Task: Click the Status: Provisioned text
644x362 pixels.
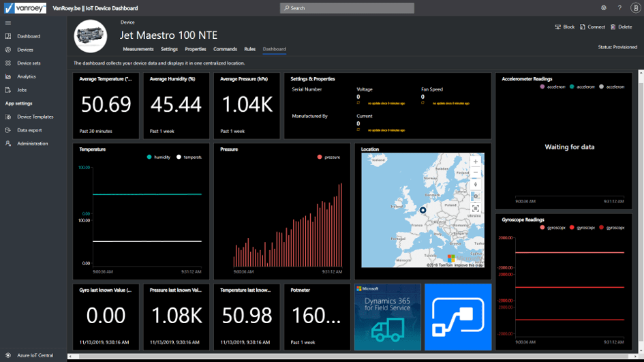Action: tap(617, 47)
